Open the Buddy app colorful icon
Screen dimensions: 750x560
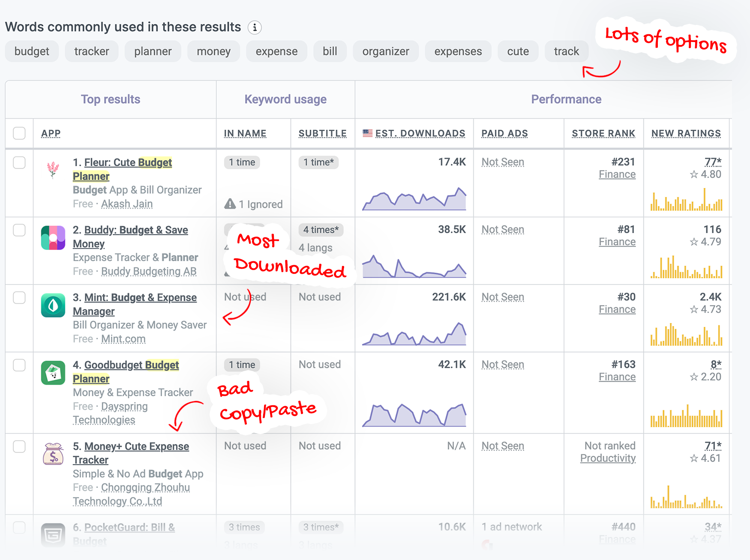point(53,238)
